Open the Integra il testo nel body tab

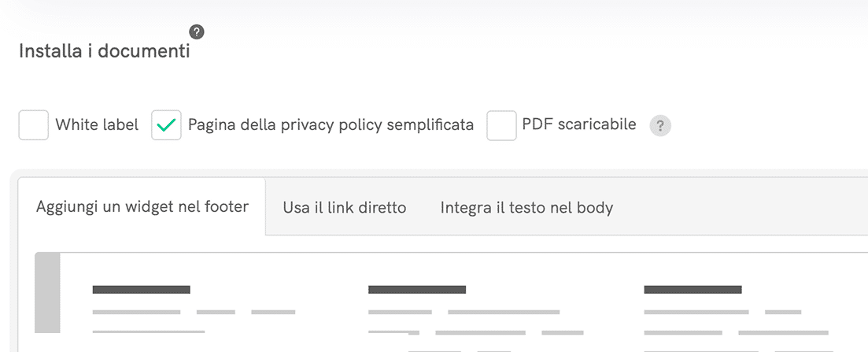(526, 208)
